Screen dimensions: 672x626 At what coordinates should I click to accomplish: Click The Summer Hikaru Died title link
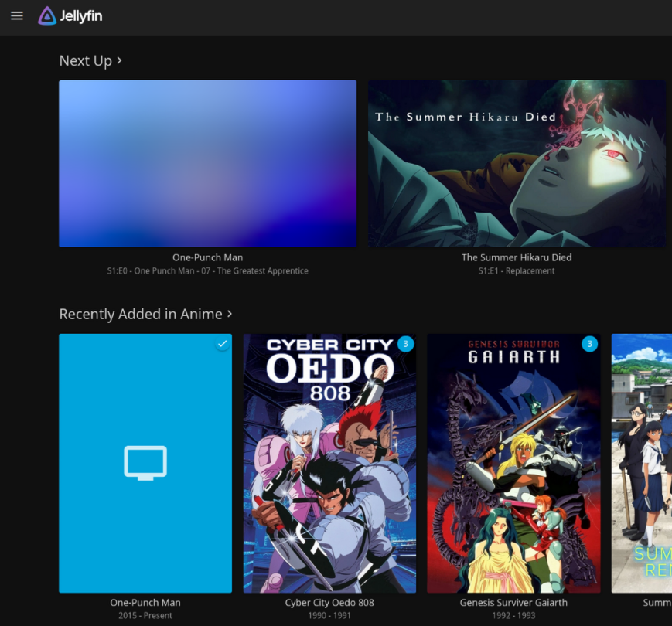coord(517,257)
